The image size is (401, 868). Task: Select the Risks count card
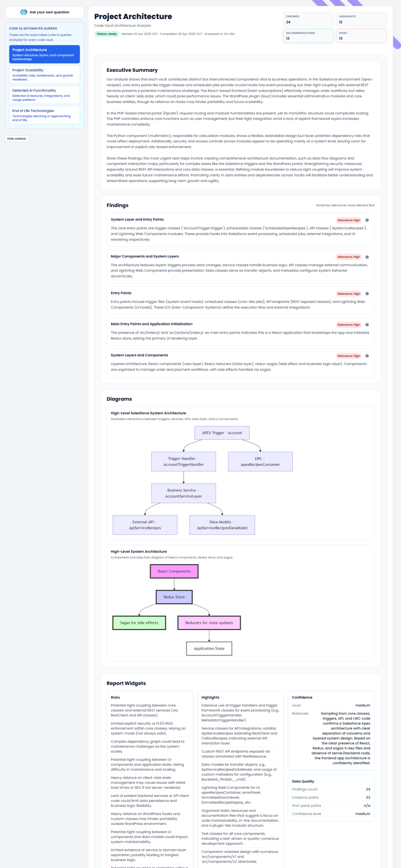(x=361, y=36)
